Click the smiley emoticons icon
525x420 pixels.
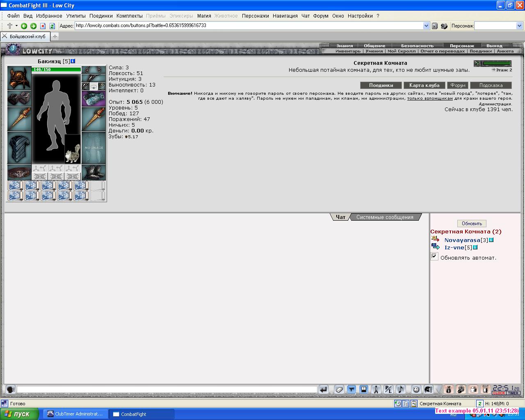416,390
